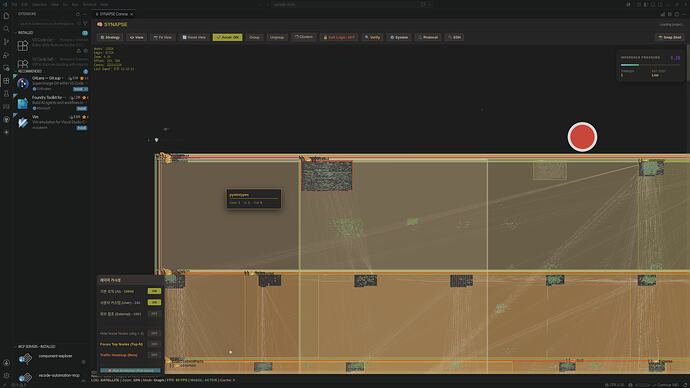Install the GitLens extension
Screen dimensions: 690x388
click(81, 89)
